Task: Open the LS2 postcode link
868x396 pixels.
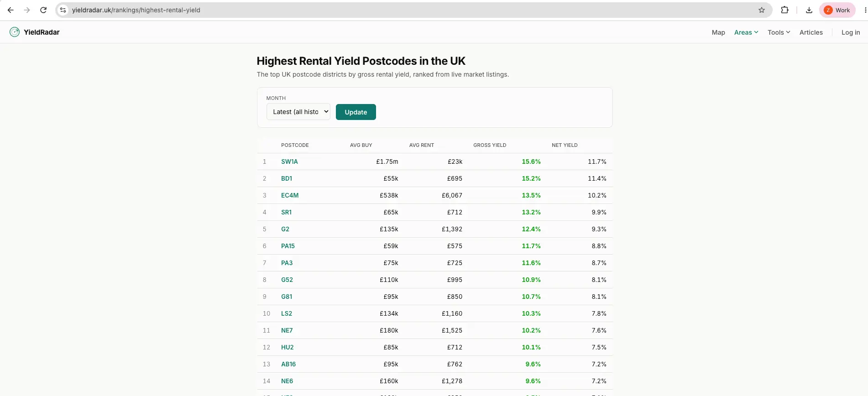Action: (x=287, y=313)
